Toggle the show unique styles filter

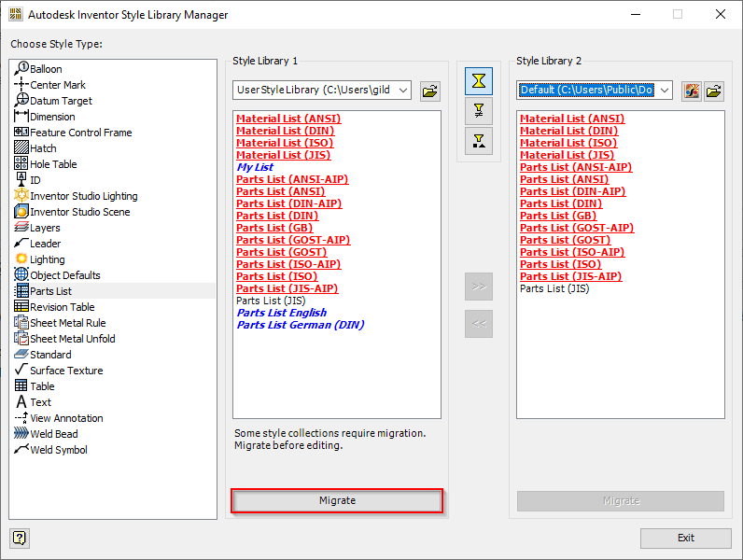click(479, 141)
